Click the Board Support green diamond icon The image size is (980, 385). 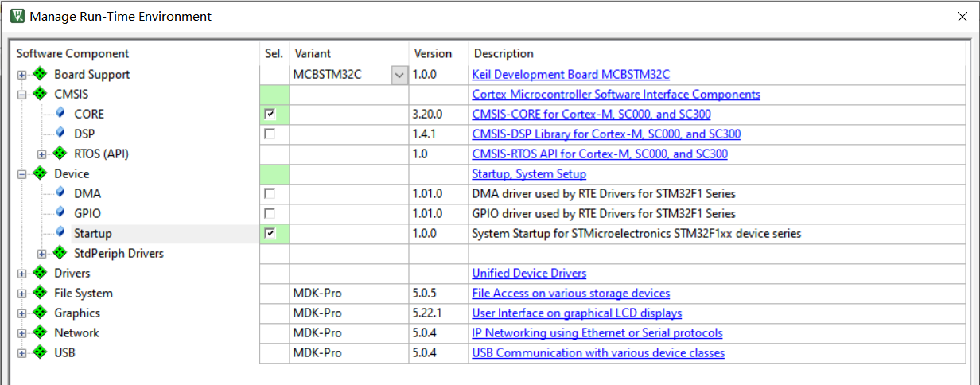(40, 74)
